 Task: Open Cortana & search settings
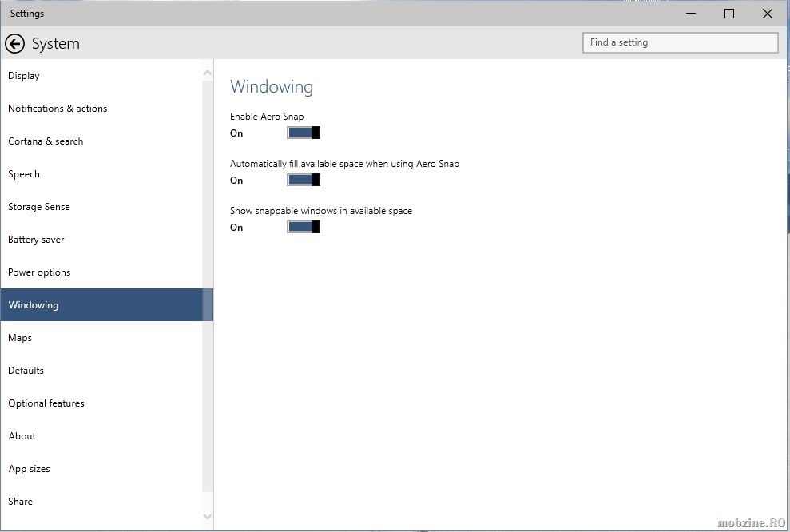[x=101, y=141]
